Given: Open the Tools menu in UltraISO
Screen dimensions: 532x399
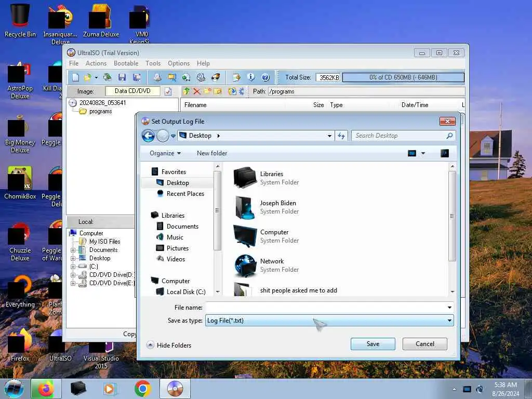Looking at the screenshot, I should click(153, 63).
